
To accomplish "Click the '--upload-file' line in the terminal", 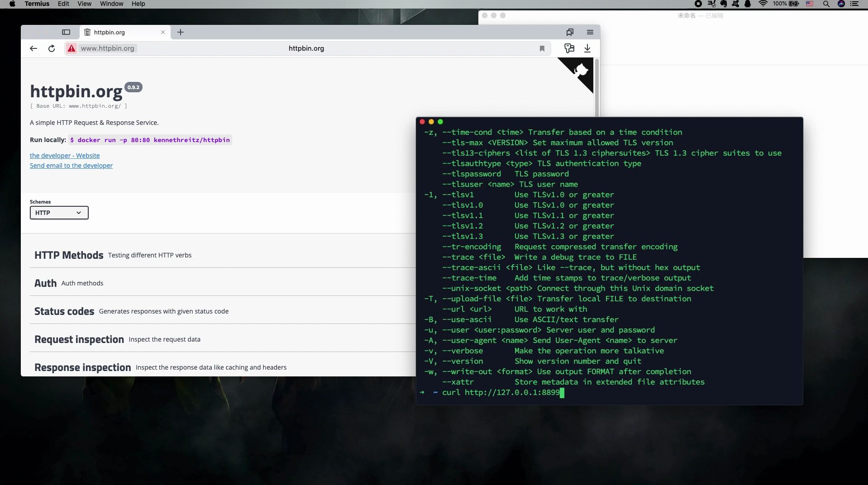I will [558, 299].
